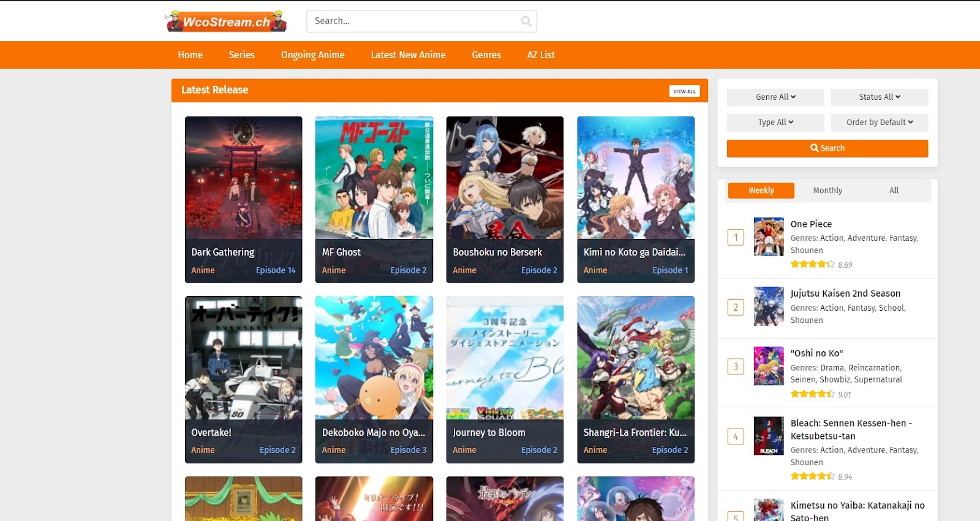
Task: Expand the Order by Default dropdown
Action: (x=880, y=122)
